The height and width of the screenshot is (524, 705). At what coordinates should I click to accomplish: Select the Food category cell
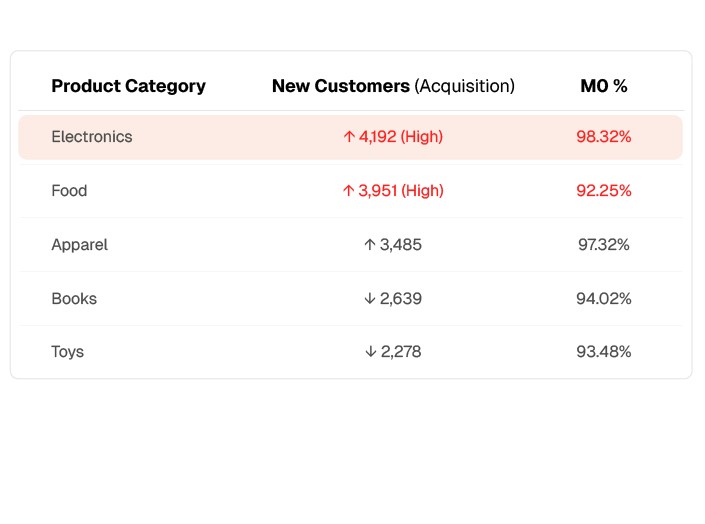coord(70,191)
